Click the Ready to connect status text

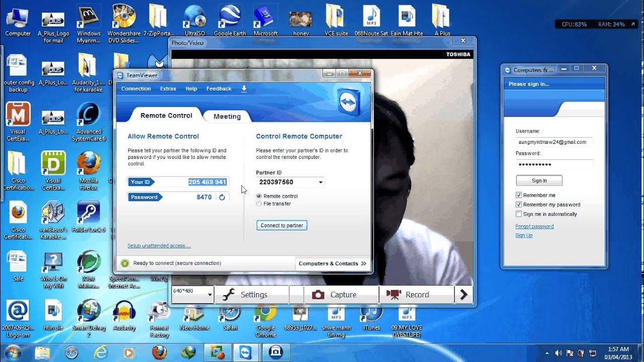point(177,263)
